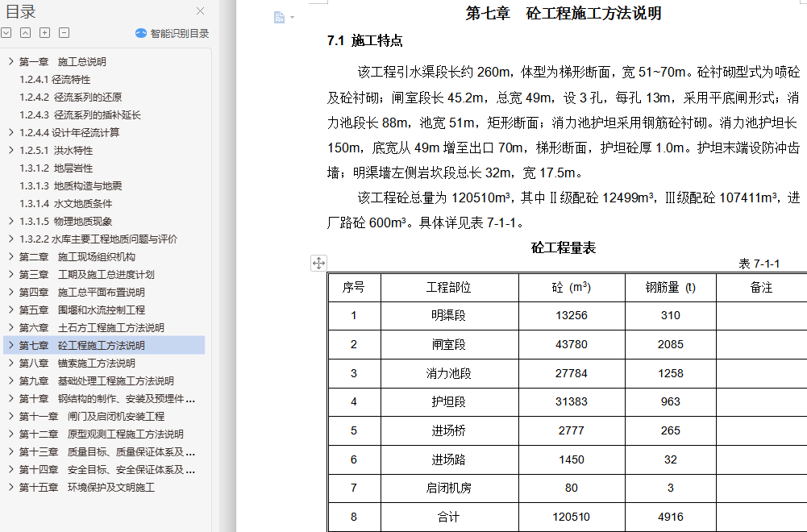Expand chevron beside 1.3.1.5 物理地质现象
The height and width of the screenshot is (532, 807).
(10, 221)
